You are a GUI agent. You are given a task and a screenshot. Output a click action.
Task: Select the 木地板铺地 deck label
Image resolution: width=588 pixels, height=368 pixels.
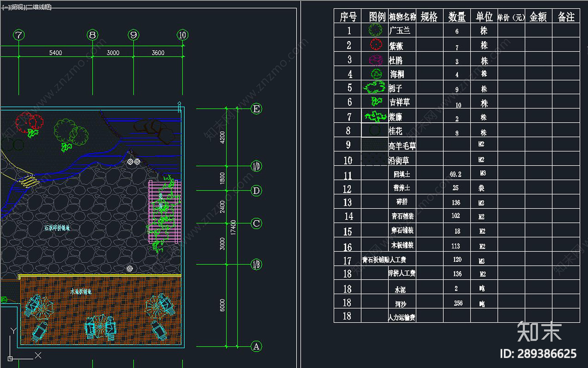[x=81, y=292]
